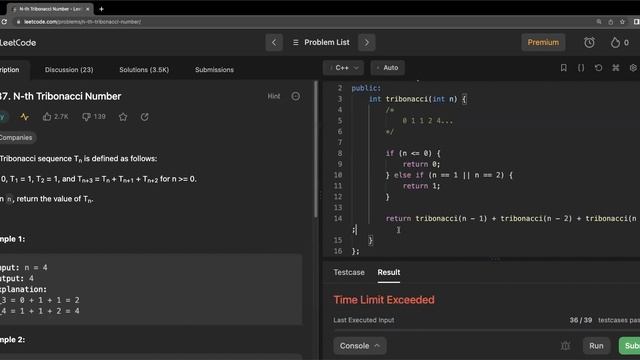Click the browser share icon
This screenshot has height=360, width=640.
[611, 22]
